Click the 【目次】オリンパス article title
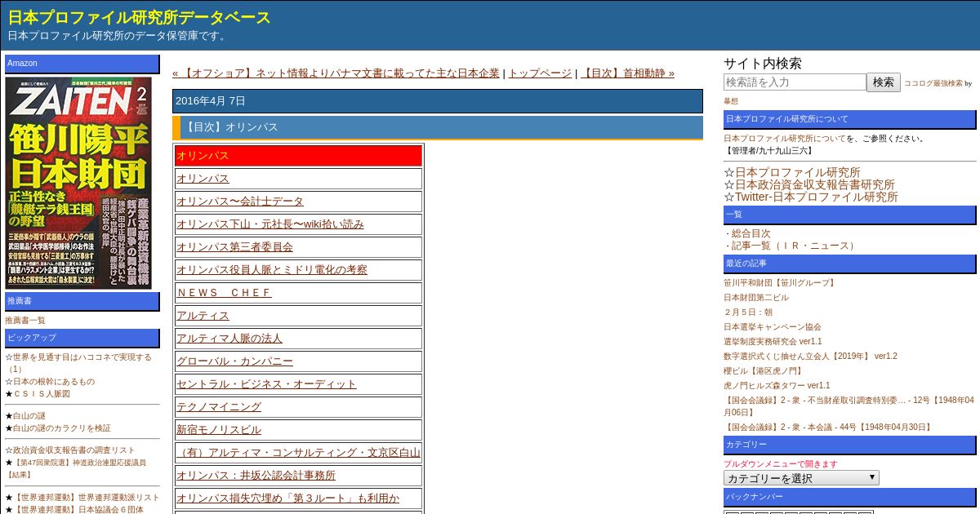 [438, 127]
